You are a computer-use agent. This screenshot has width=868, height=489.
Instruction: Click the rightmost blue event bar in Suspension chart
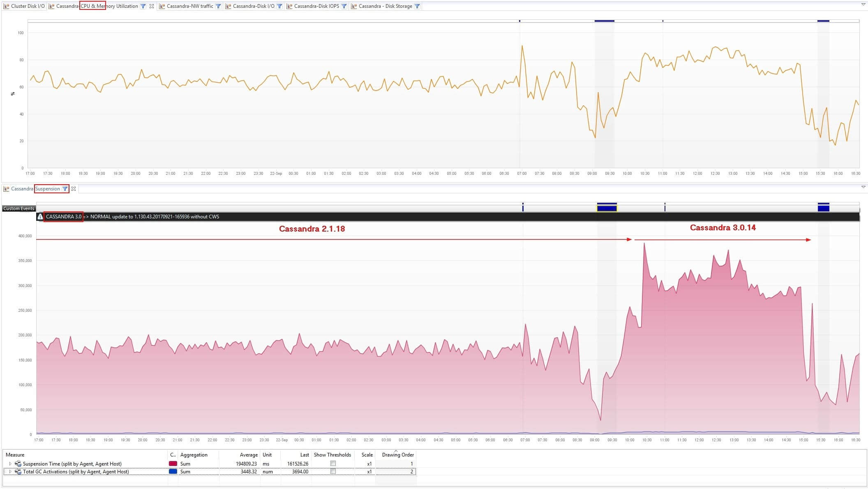tap(824, 209)
